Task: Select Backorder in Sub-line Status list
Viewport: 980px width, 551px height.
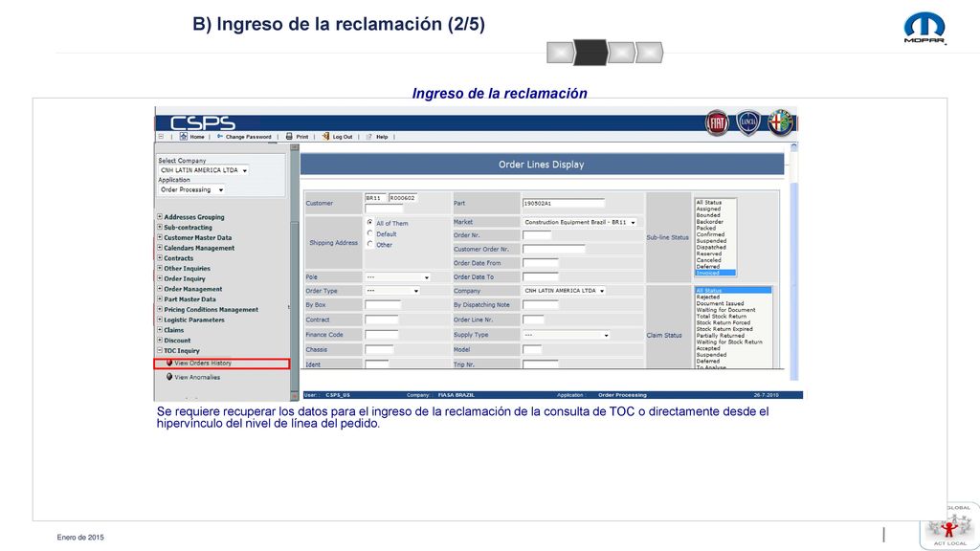Action: click(x=710, y=222)
